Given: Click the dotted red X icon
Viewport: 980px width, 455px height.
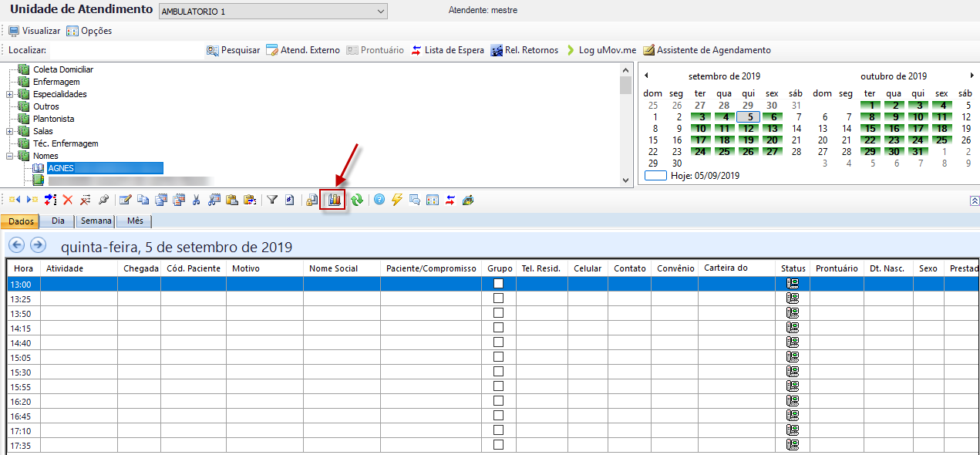Looking at the screenshot, I should [86, 200].
